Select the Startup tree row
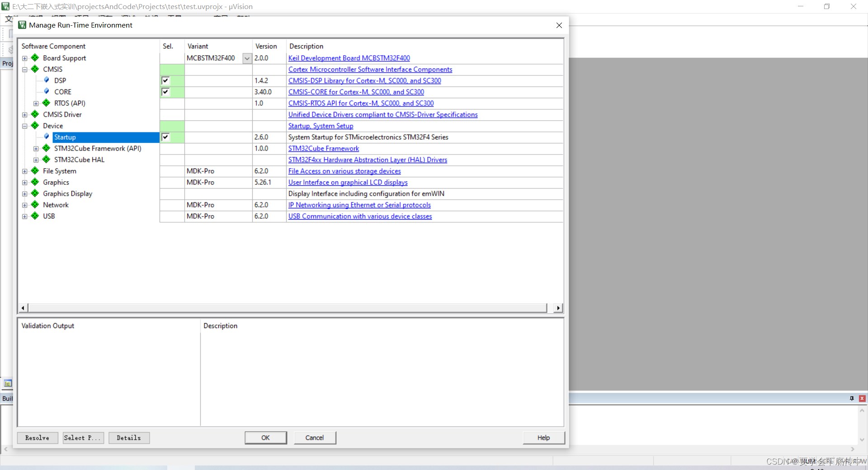This screenshot has height=470, width=868. coord(106,137)
